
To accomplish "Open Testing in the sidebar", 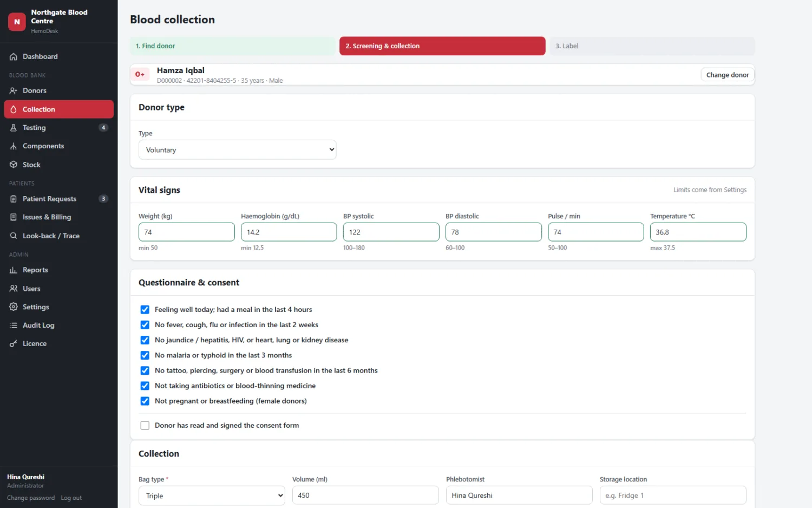I will [58, 128].
